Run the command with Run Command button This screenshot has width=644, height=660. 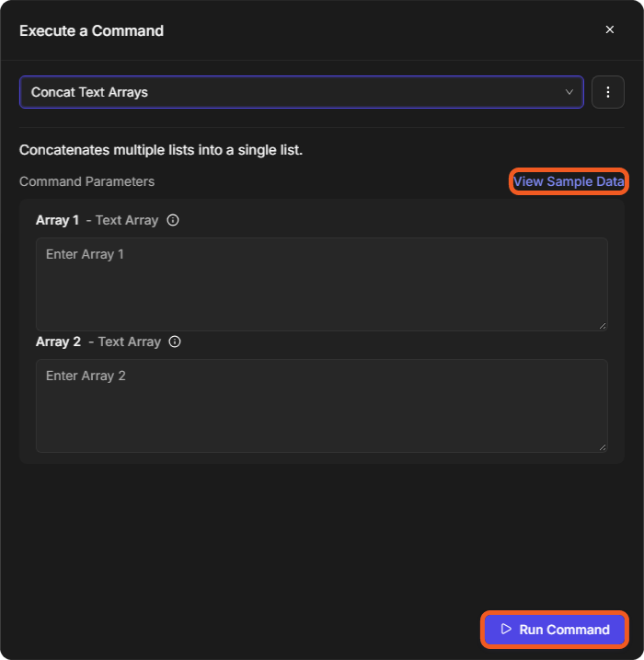coord(555,630)
